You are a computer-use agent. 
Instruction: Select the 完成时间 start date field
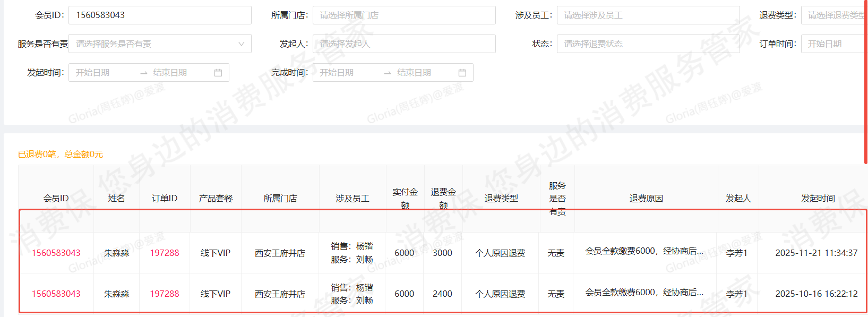(345, 73)
